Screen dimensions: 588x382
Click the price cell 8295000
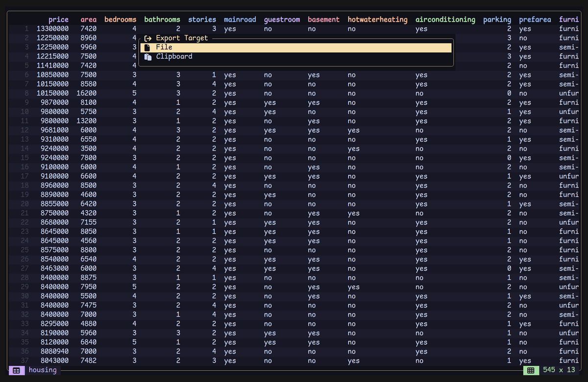55,324
